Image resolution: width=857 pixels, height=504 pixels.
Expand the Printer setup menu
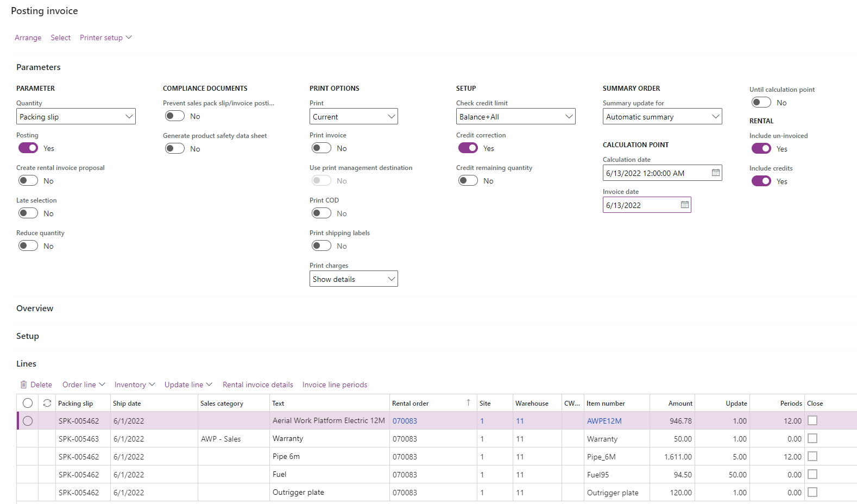pos(106,37)
